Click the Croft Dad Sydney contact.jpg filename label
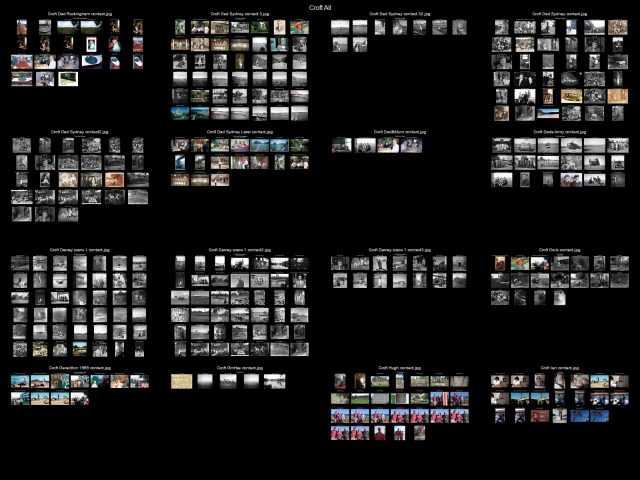The image size is (640, 480). coord(559,14)
